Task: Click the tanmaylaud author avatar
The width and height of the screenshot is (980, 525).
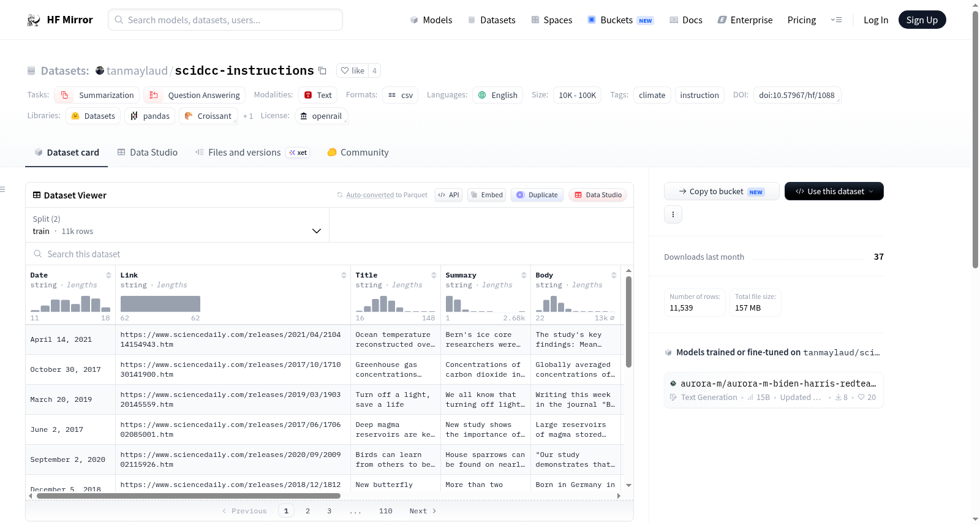Action: 100,70
